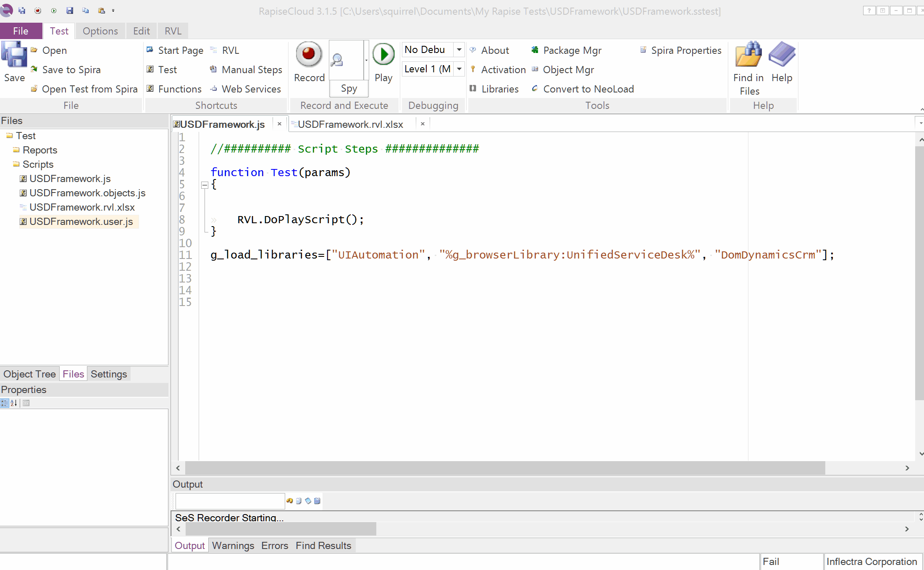Image resolution: width=924 pixels, height=570 pixels.
Task: Switch to the Options ribbon tab
Action: click(x=100, y=31)
